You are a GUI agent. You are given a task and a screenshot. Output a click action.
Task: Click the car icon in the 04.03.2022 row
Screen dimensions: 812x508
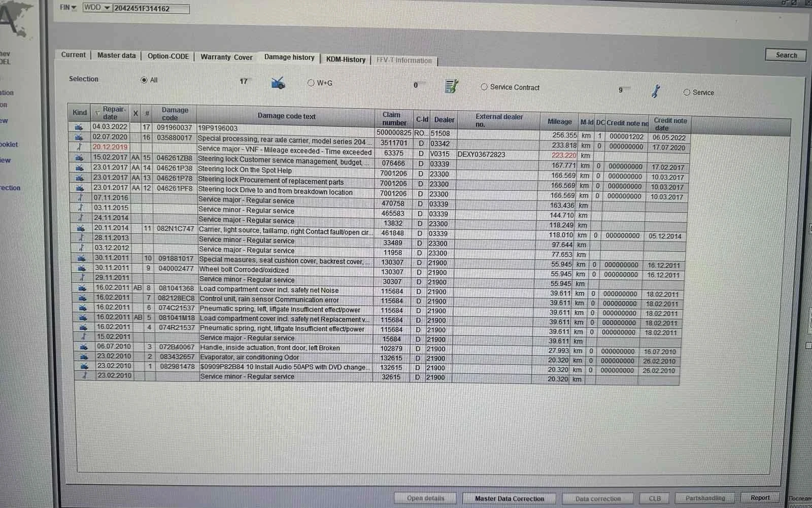tap(79, 127)
